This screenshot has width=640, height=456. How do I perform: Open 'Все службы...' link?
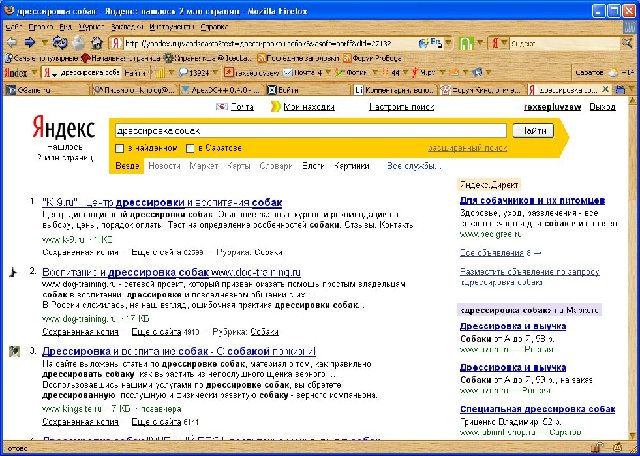(x=414, y=166)
